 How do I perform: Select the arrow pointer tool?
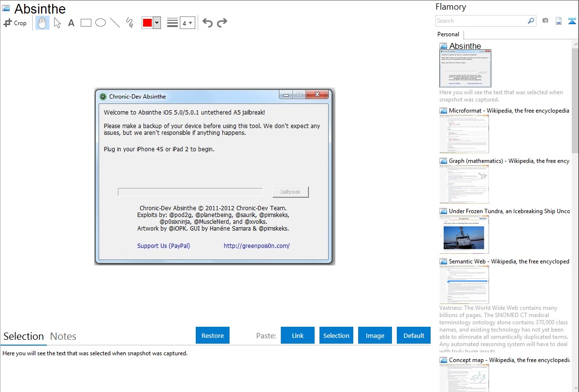(x=57, y=23)
